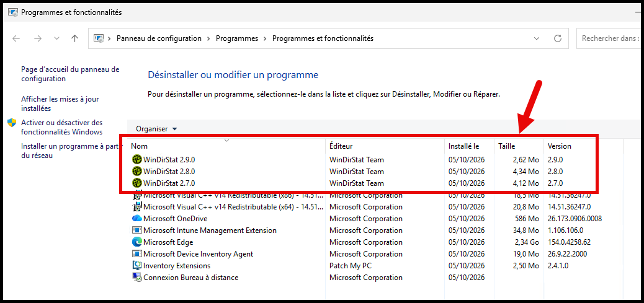The image size is (644, 303).
Task: Click the 34,8 Mo size value
Action: [x=525, y=231]
